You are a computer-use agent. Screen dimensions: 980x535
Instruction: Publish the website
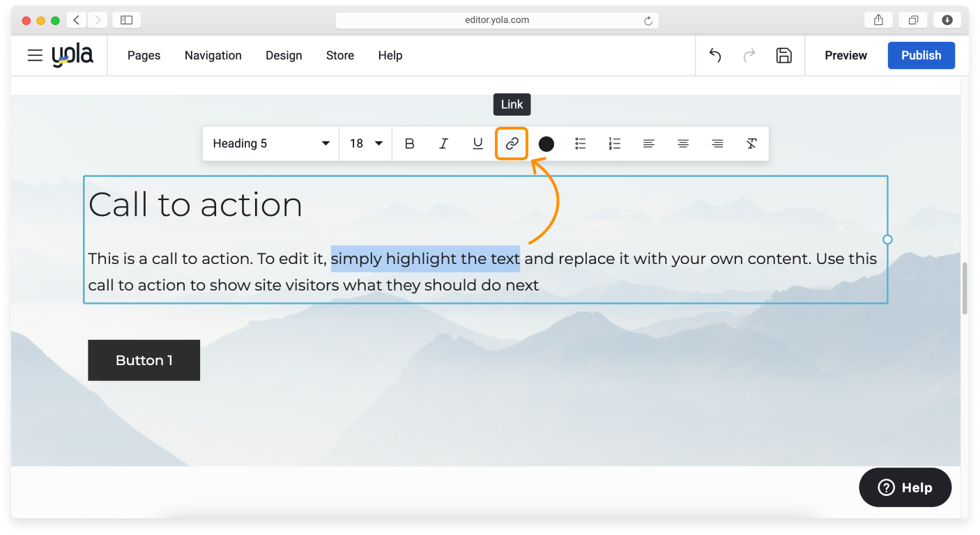pos(921,55)
